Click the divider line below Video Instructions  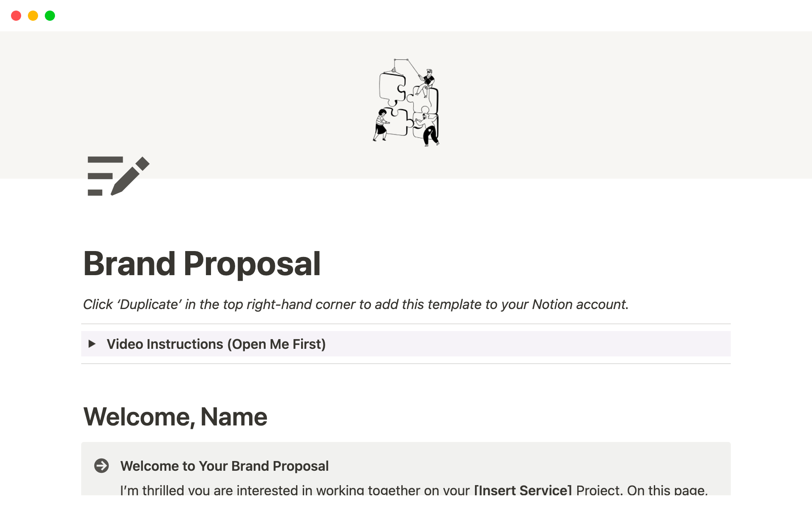pos(406,364)
